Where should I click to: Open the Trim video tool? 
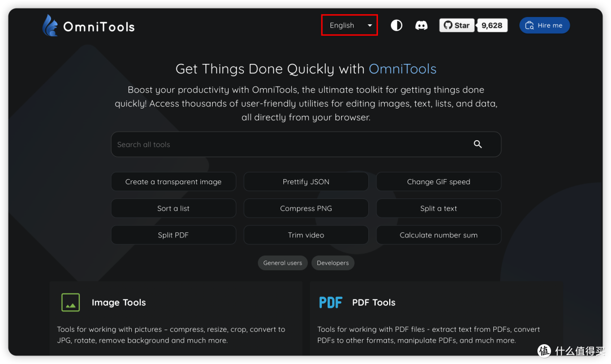click(x=306, y=235)
